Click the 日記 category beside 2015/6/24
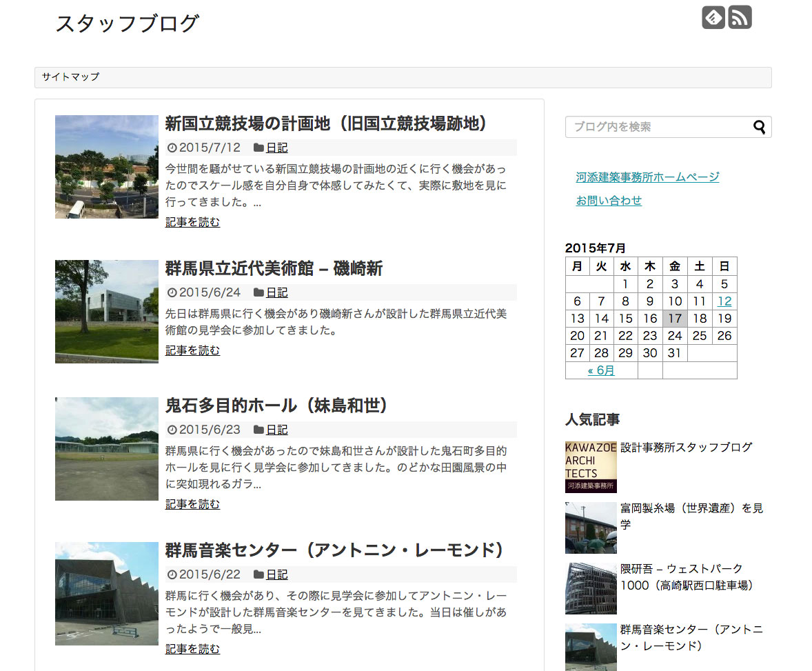Viewport: 812px width, 671px height. 276,292
